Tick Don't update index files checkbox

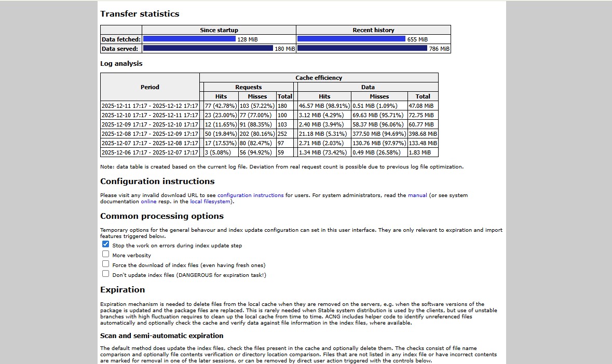106,274
